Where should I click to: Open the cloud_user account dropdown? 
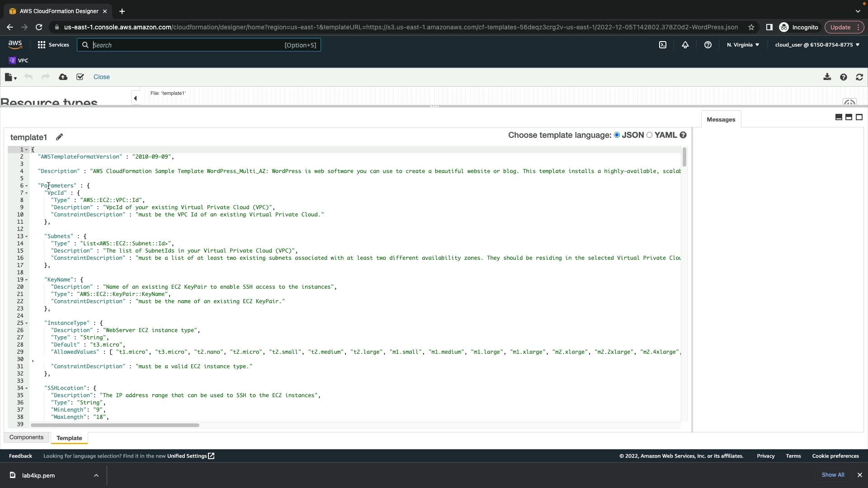[x=817, y=45]
